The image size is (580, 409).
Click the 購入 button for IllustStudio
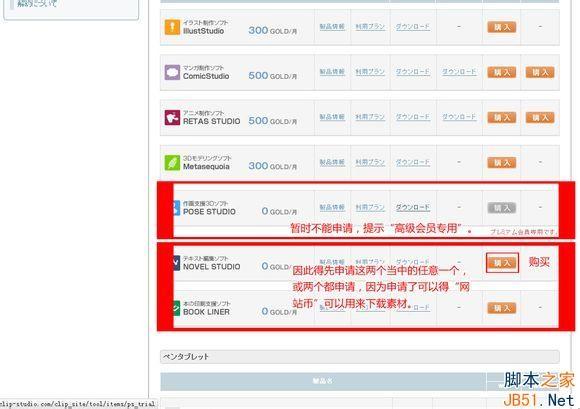[501, 27]
